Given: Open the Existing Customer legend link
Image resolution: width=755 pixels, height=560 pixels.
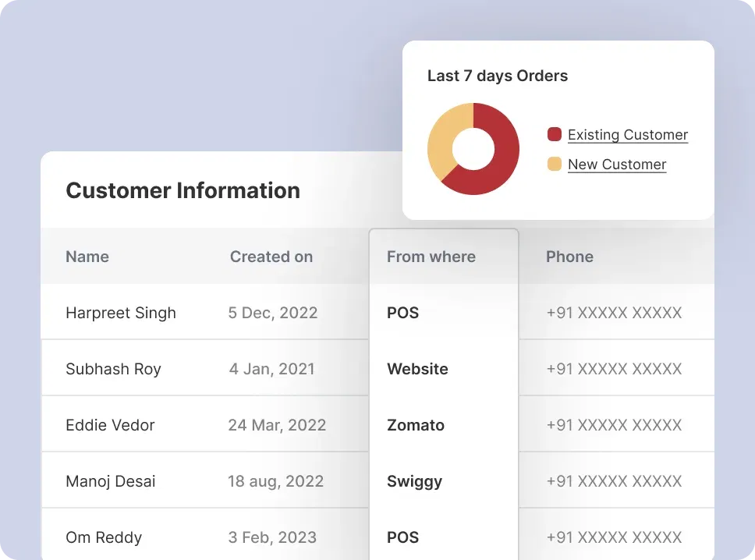Looking at the screenshot, I should point(628,134).
